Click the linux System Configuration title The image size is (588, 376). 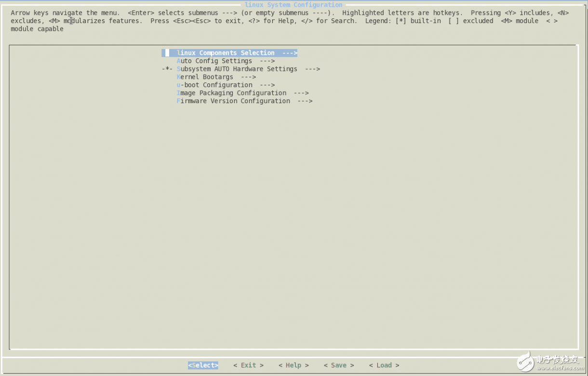tap(293, 4)
